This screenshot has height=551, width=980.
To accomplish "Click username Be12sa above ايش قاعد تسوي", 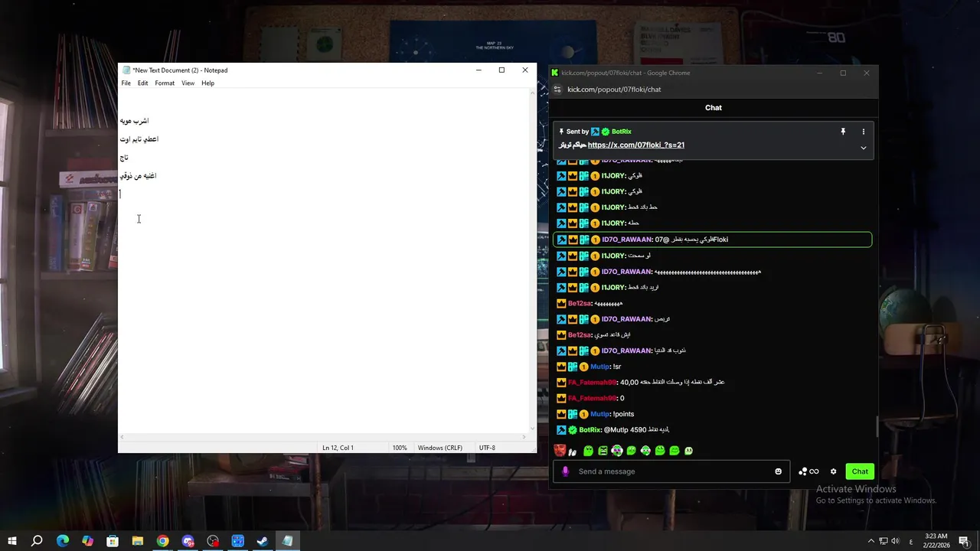I will pos(580,335).
